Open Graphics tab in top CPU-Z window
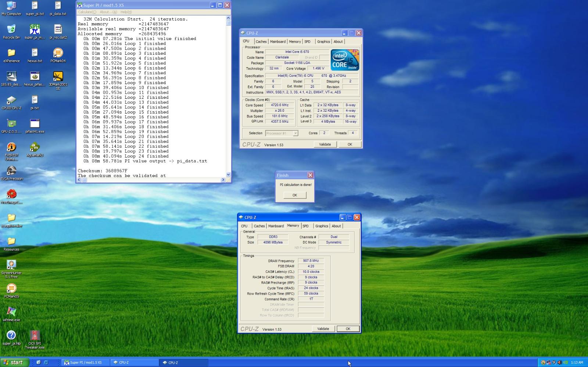The height and width of the screenshot is (367, 588). [323, 42]
